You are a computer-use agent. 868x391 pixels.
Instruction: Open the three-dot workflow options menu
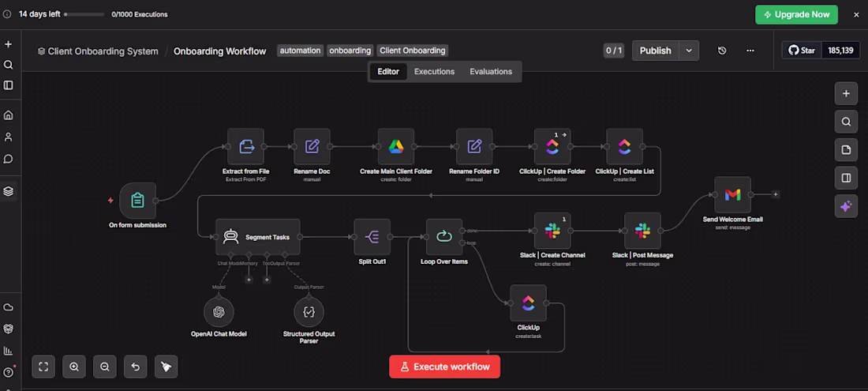click(750, 51)
